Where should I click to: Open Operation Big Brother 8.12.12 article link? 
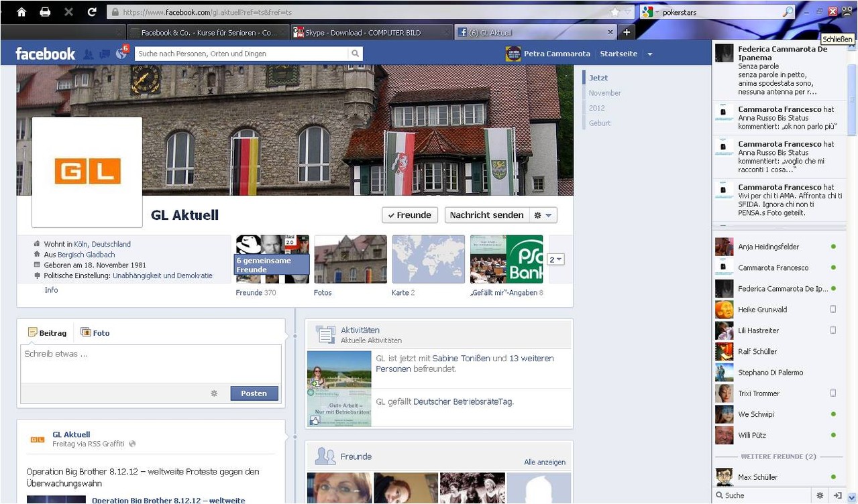pos(168,500)
